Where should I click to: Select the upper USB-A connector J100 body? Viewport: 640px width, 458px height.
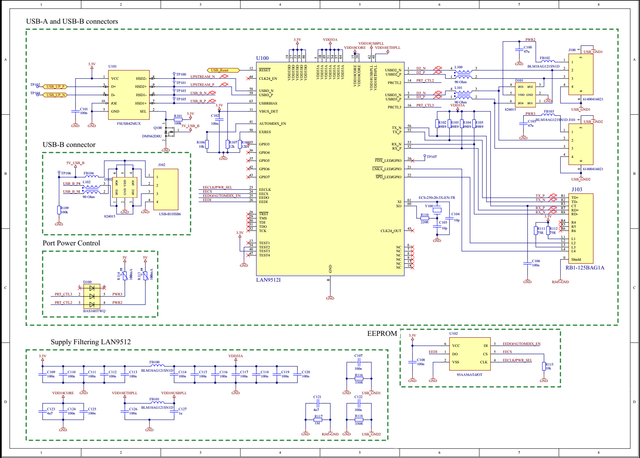(x=581, y=74)
